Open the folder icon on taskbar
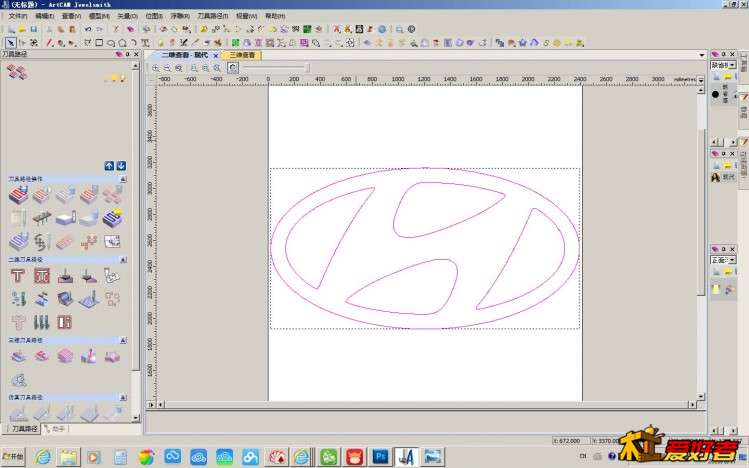This screenshot has width=749, height=468. coord(68,457)
